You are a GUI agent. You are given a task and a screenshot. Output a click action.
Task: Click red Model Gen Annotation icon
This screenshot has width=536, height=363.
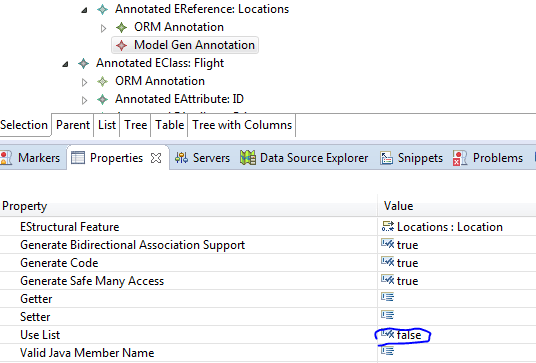(x=121, y=45)
